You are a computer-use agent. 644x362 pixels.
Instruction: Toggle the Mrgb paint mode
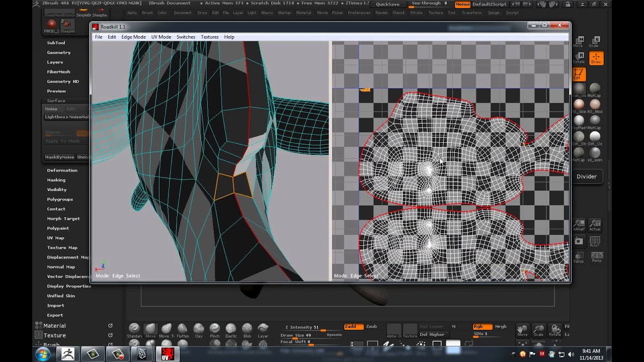501,326
